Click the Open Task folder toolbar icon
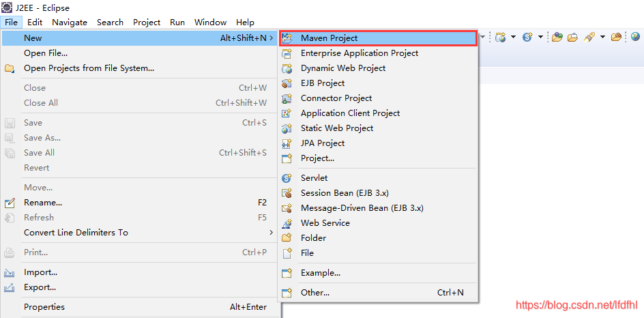This screenshot has height=318, width=644. click(x=572, y=38)
